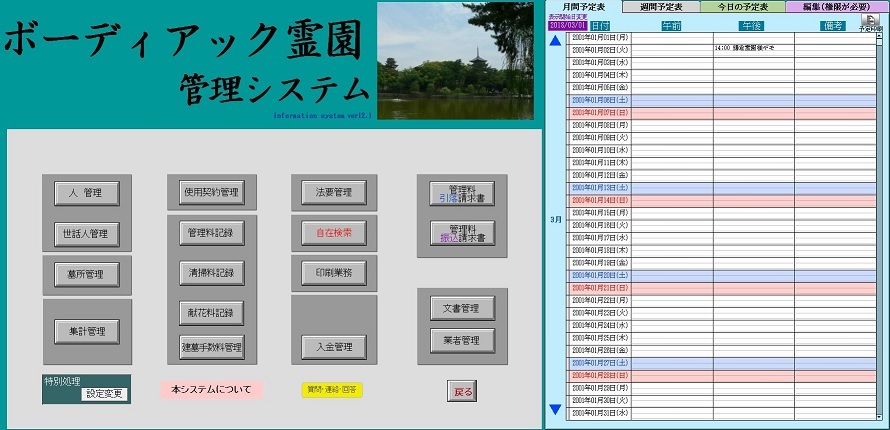The width and height of the screenshot is (890, 430).
Task: Click the 予定印刷 print icon
Action: click(x=871, y=22)
